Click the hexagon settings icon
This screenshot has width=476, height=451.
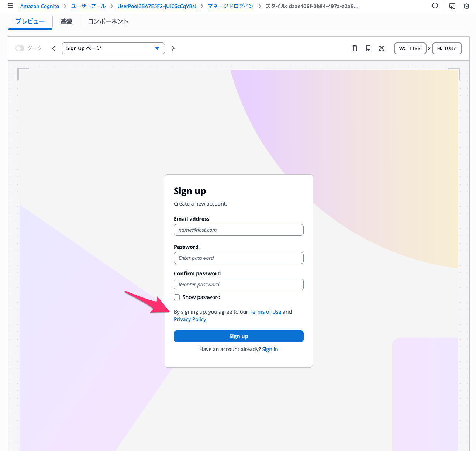click(466, 6)
